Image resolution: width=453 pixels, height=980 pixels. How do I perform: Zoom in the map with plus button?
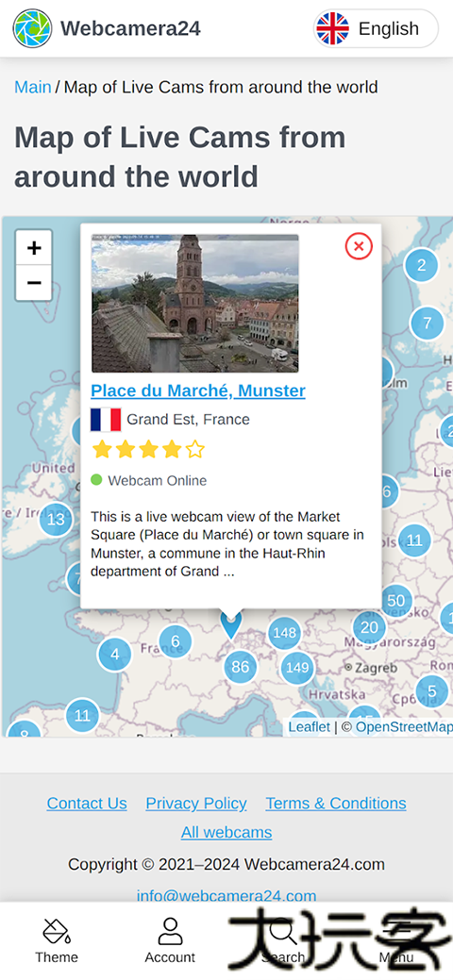click(34, 247)
